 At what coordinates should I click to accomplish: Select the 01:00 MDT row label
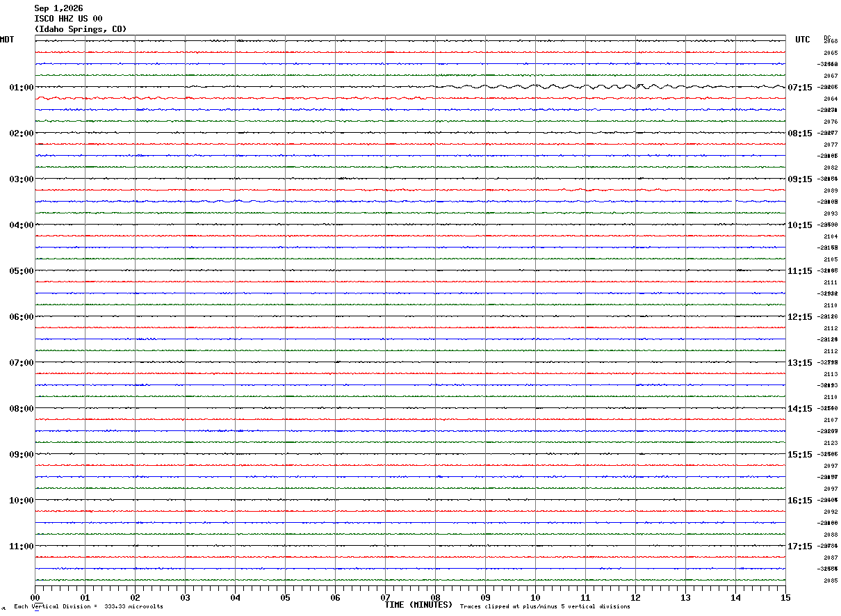click(22, 88)
